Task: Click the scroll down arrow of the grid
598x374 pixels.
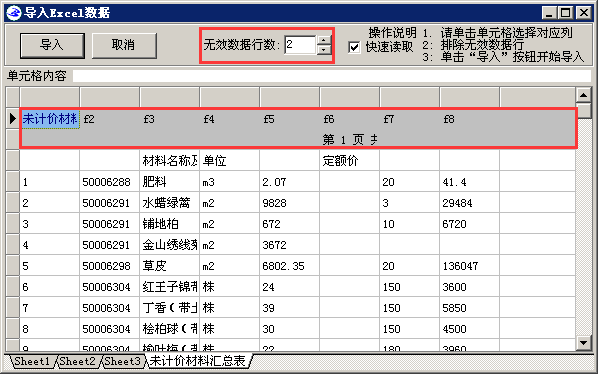Action: (584, 343)
